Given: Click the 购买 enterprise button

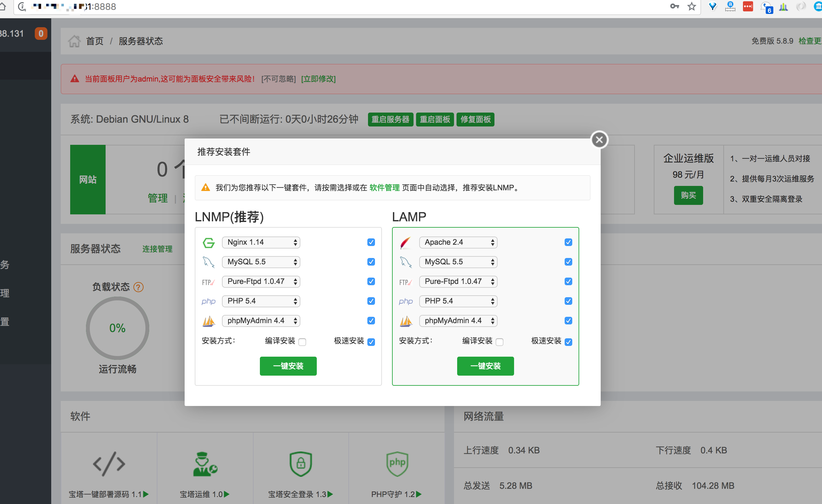Looking at the screenshot, I should [x=688, y=195].
